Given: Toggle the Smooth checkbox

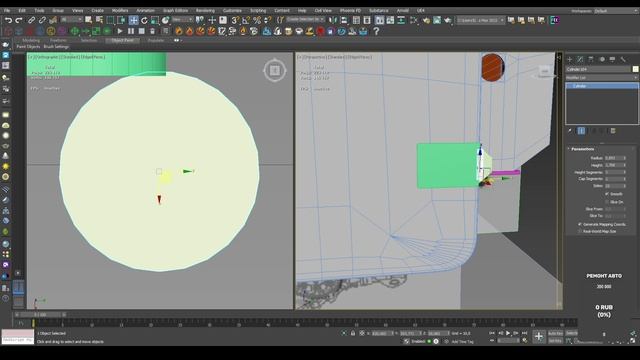Looking at the screenshot, I should pos(607,194).
